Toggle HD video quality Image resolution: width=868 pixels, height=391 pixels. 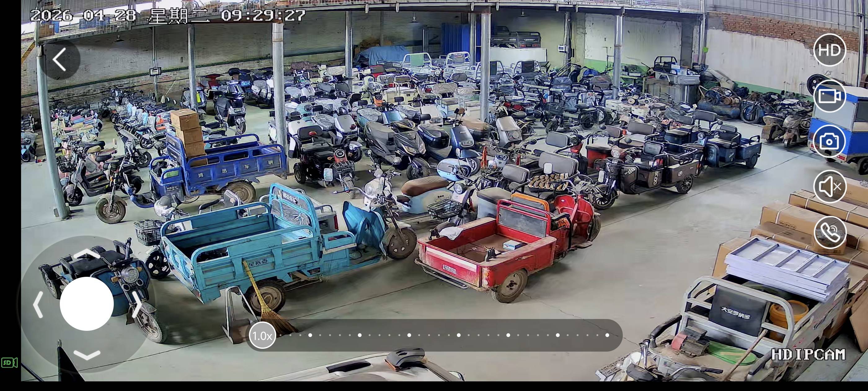click(829, 50)
